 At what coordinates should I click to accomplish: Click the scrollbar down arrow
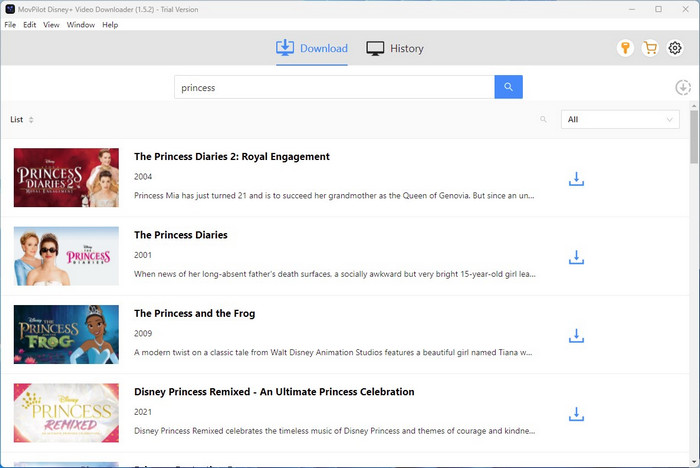[694, 462]
